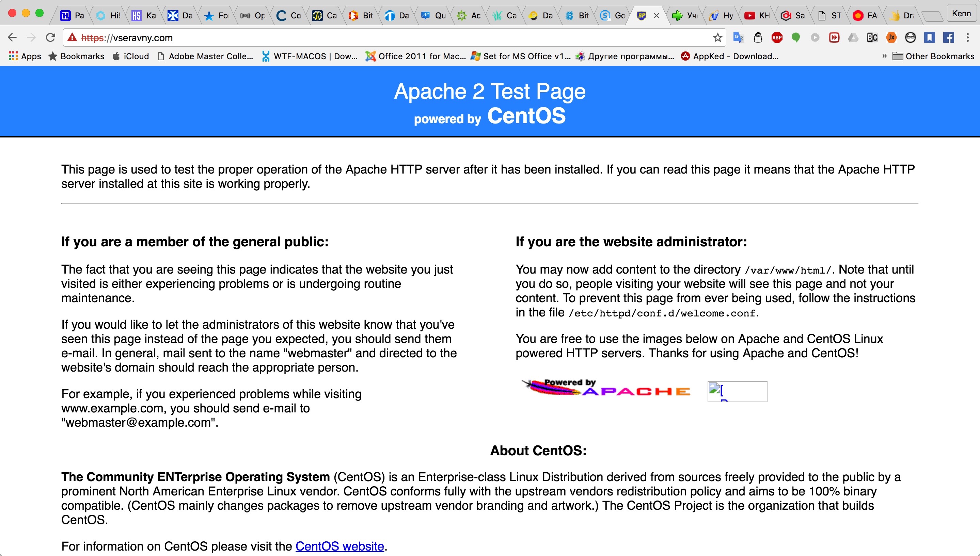Viewport: 980px width, 556px height.
Task: Click the orange Jx extension icon
Action: click(x=891, y=37)
